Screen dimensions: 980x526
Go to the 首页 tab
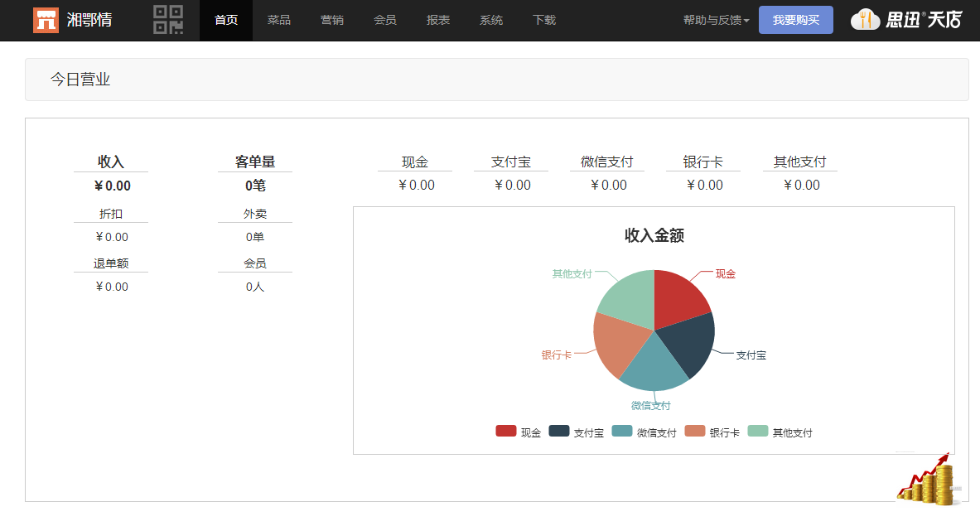(226, 20)
